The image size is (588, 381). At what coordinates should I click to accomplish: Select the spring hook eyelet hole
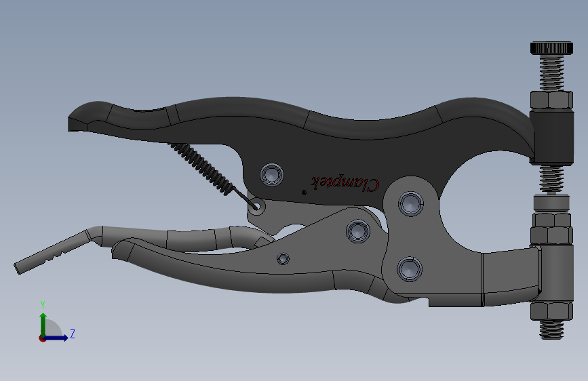click(x=257, y=206)
